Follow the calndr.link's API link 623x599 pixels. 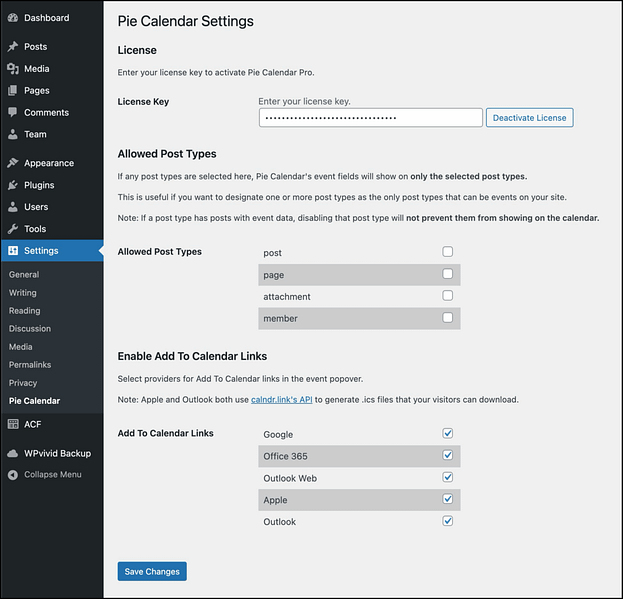[x=280, y=400]
